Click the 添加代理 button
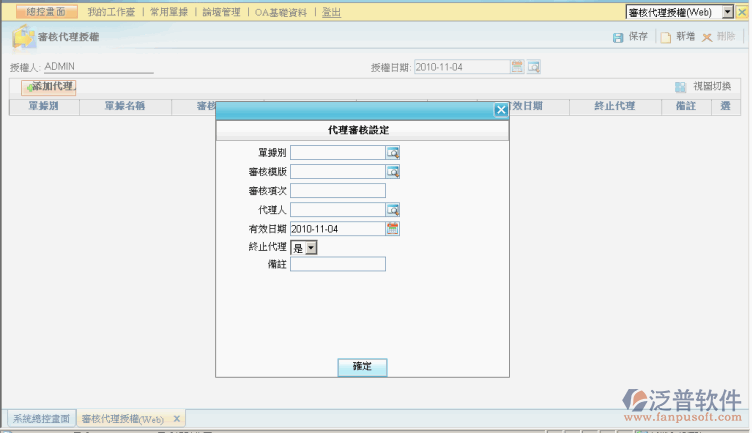Screen dimensions: 752x433 coord(48,87)
